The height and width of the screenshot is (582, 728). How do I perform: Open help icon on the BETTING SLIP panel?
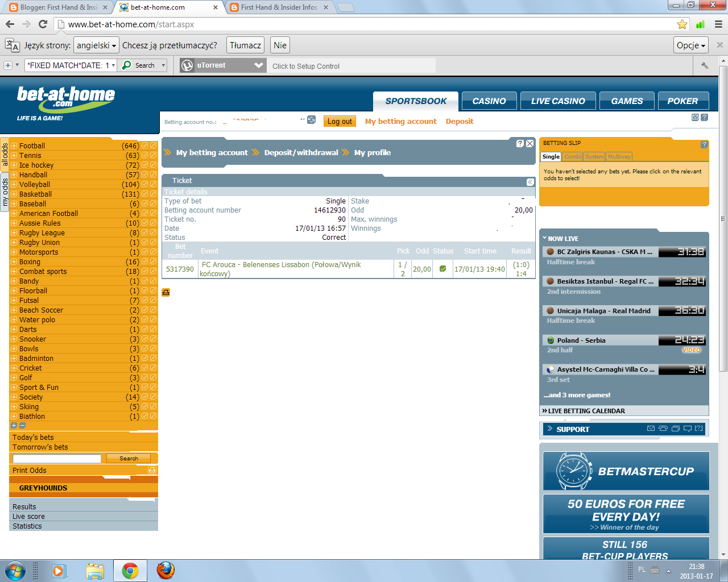[704, 145]
